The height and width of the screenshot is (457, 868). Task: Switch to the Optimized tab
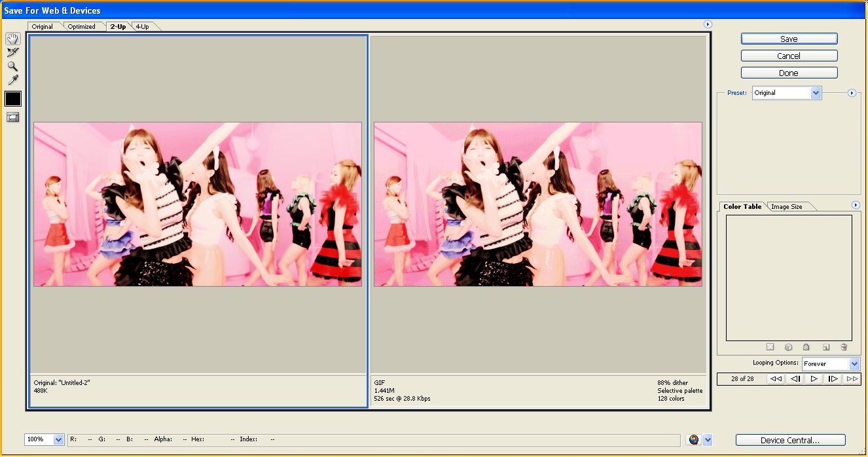pos(82,26)
